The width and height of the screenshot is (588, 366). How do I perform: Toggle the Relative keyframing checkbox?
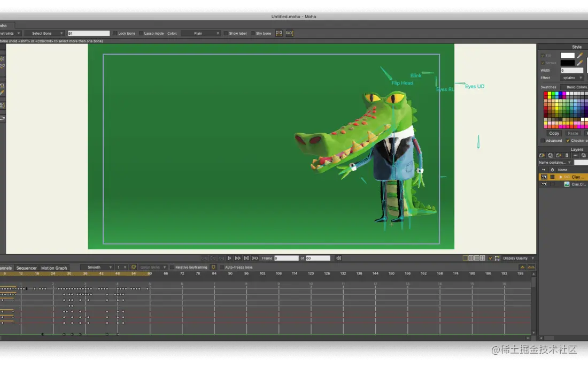pos(173,267)
